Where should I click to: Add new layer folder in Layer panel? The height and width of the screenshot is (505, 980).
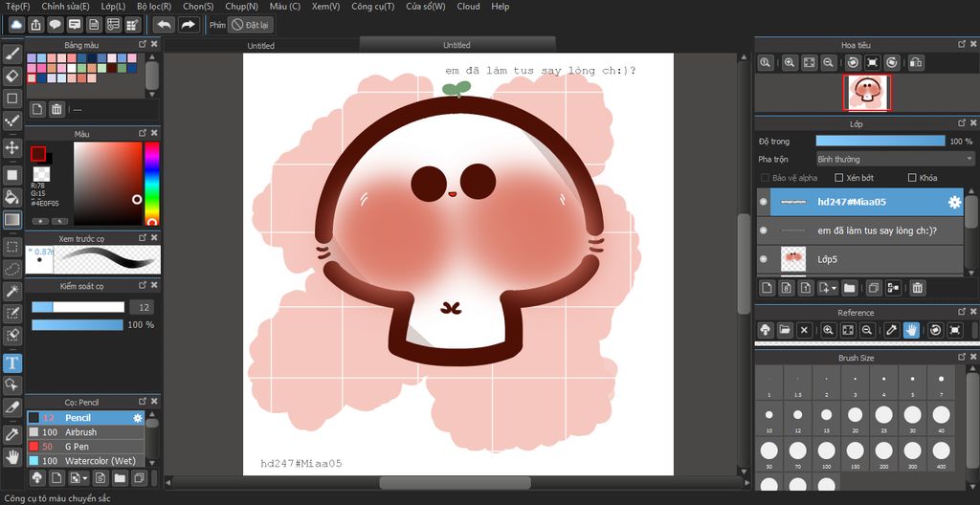pos(849,288)
